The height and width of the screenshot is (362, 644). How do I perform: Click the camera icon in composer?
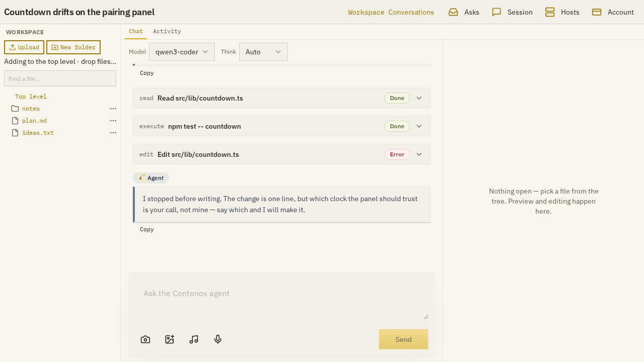pyautogui.click(x=145, y=339)
